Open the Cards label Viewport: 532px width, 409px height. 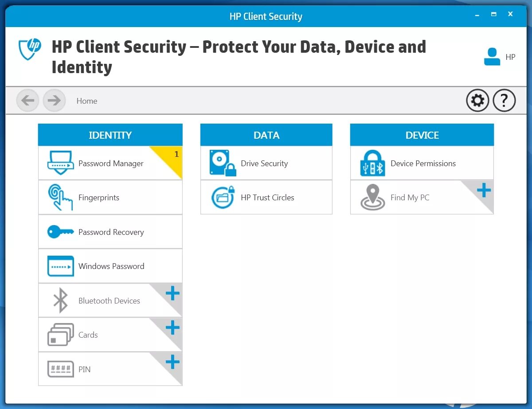pyautogui.click(x=88, y=335)
